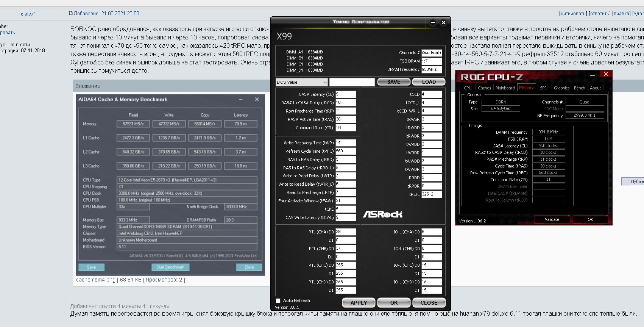Close the AIDA64 benchmark window

pyautogui.click(x=257, y=99)
